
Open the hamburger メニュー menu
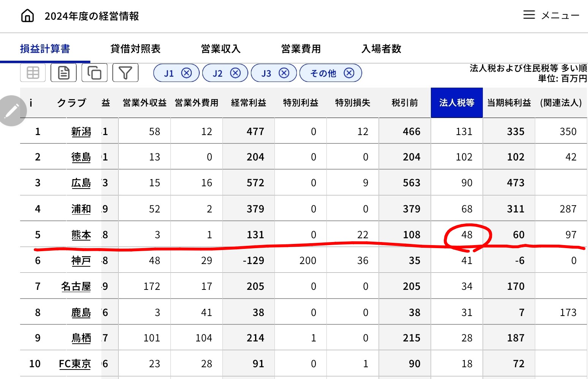tap(551, 15)
